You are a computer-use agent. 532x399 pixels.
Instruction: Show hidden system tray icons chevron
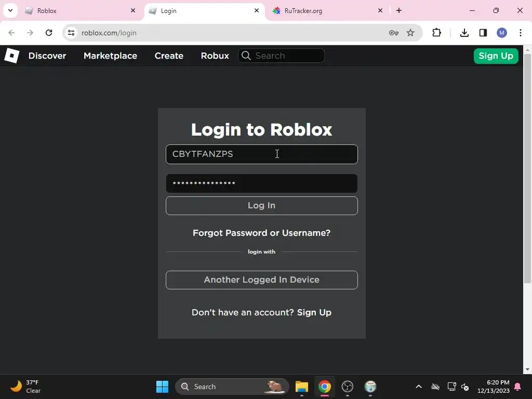[419, 387]
